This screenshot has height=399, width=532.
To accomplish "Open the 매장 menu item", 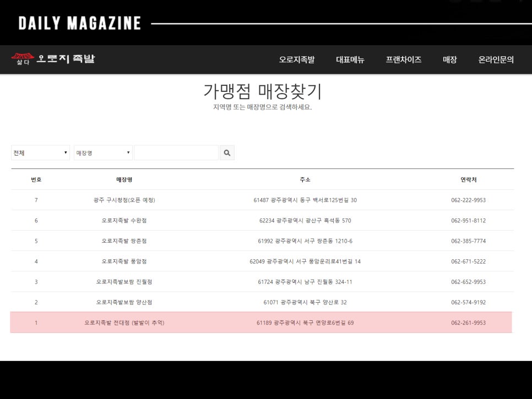I will pos(450,59).
